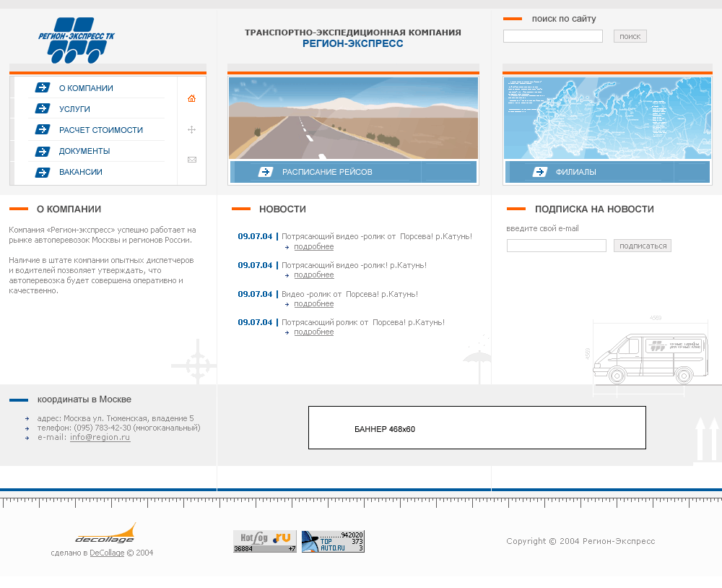Open the УСЛУГИ menu item
The image size is (722, 588).
tap(74, 109)
